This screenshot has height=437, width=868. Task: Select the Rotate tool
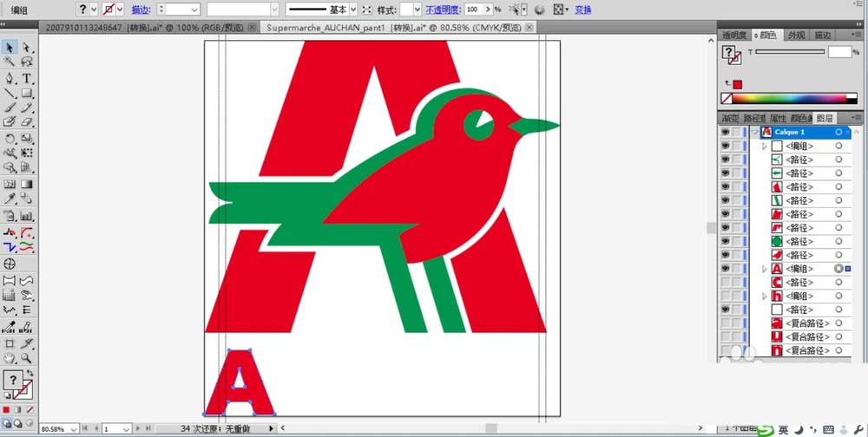[10, 138]
